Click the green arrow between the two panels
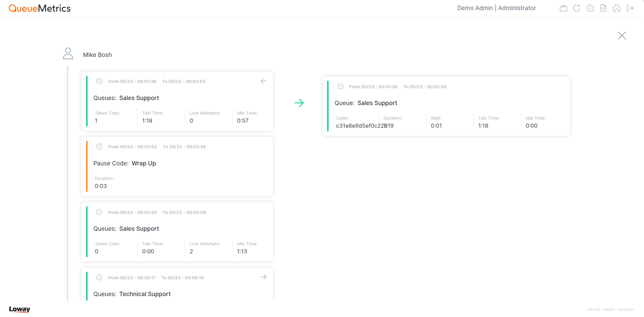The image size is (644, 317). tap(299, 103)
